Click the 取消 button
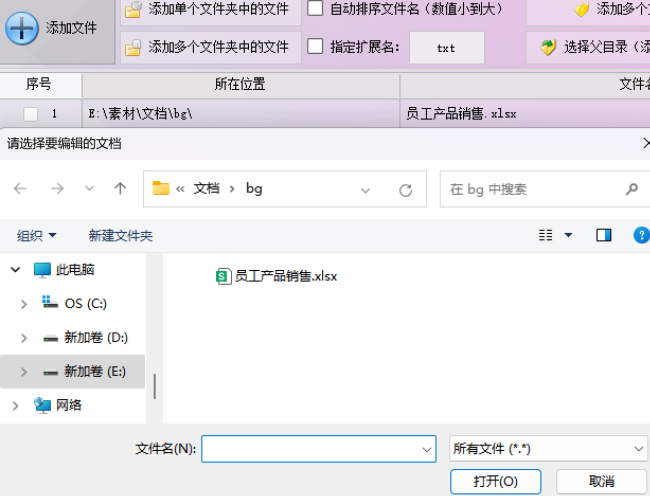The width and height of the screenshot is (650, 496). click(x=601, y=481)
